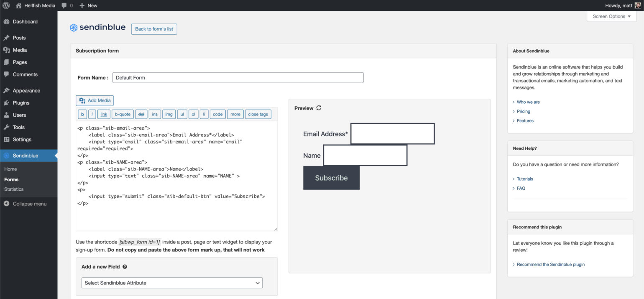Insert italic tag with i button

point(92,114)
